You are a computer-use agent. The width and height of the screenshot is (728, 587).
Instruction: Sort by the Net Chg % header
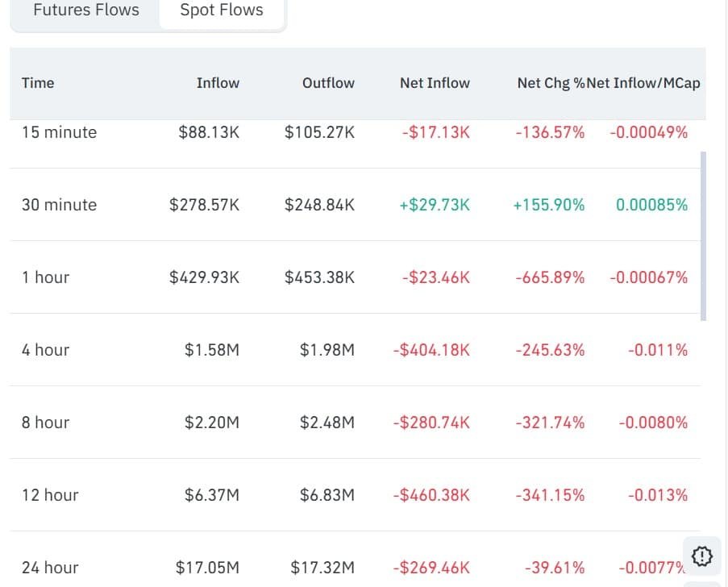coord(551,83)
